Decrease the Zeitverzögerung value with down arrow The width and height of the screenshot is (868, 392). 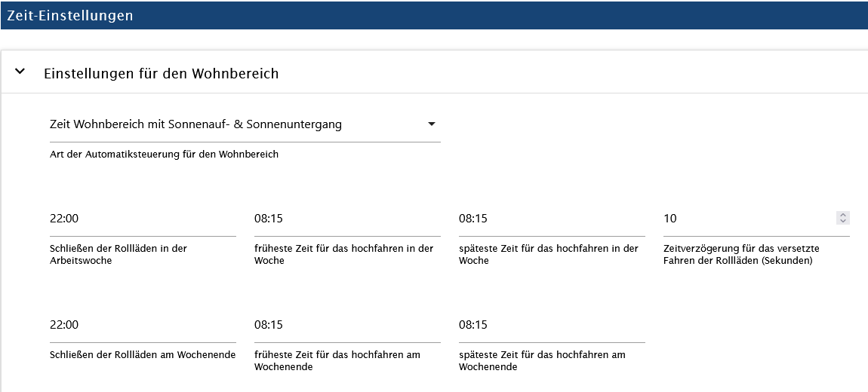click(843, 222)
